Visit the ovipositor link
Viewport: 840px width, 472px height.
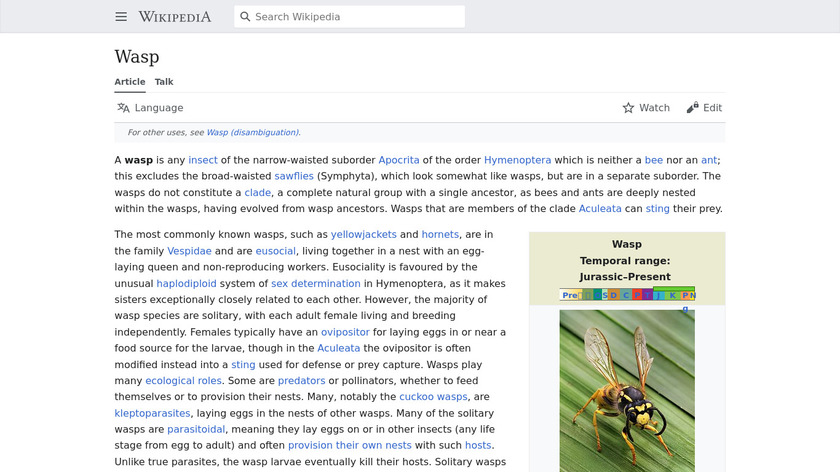[345, 332]
